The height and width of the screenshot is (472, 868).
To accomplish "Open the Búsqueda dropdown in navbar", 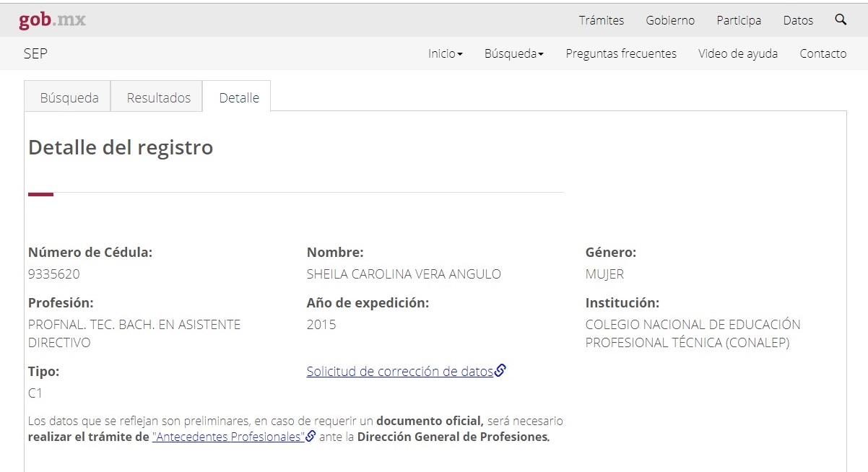I will click(513, 53).
